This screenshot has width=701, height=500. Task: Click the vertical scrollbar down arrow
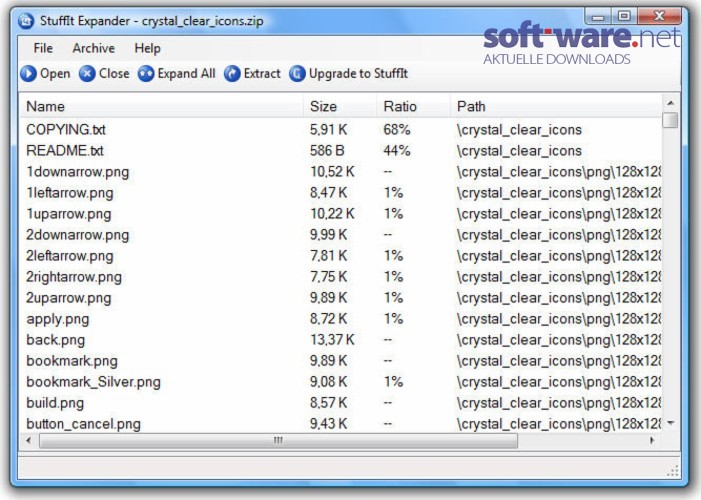671,423
